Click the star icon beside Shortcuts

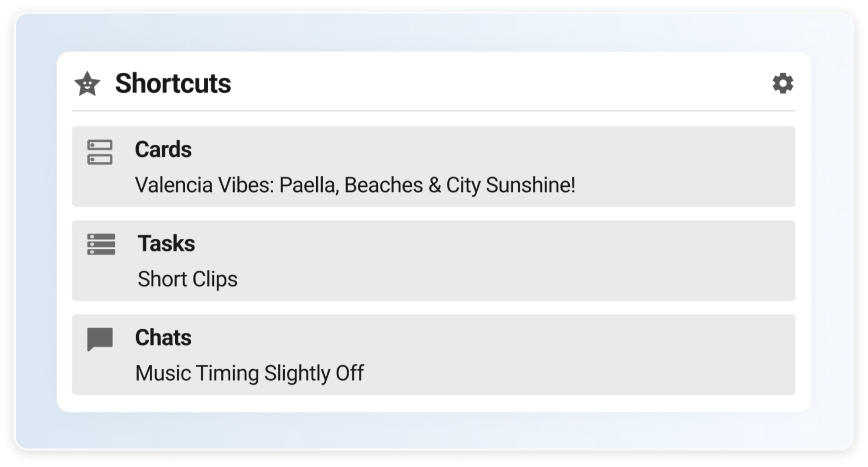coord(87,84)
